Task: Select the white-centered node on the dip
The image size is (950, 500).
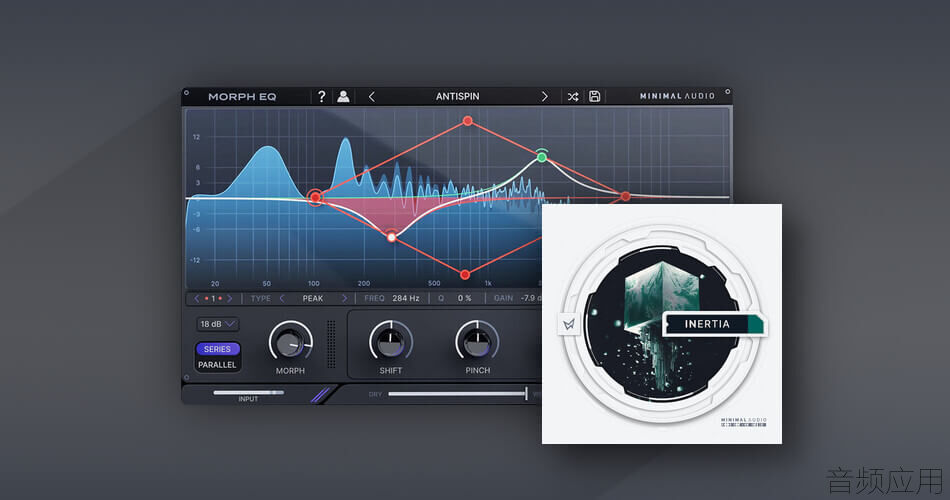Action: pos(391,237)
